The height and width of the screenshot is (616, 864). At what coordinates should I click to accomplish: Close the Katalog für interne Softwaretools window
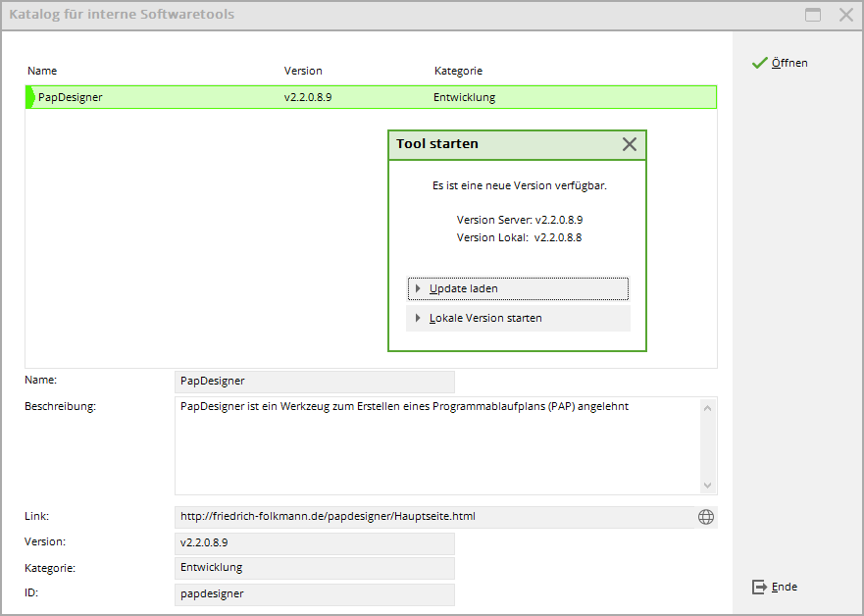tap(845, 15)
